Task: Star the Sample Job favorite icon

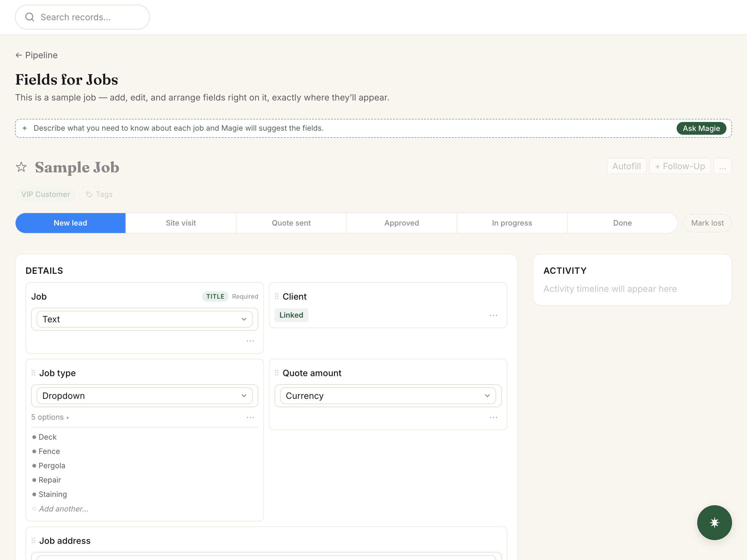Action: tap(21, 167)
